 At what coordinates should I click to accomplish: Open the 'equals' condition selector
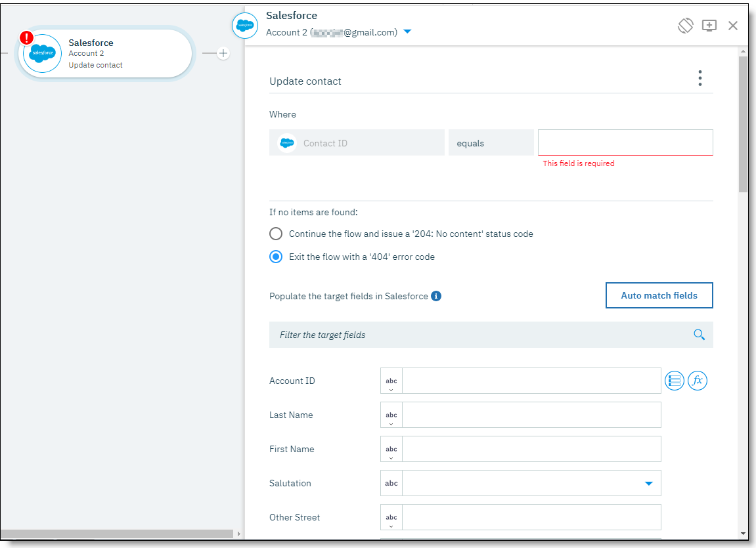coord(491,142)
